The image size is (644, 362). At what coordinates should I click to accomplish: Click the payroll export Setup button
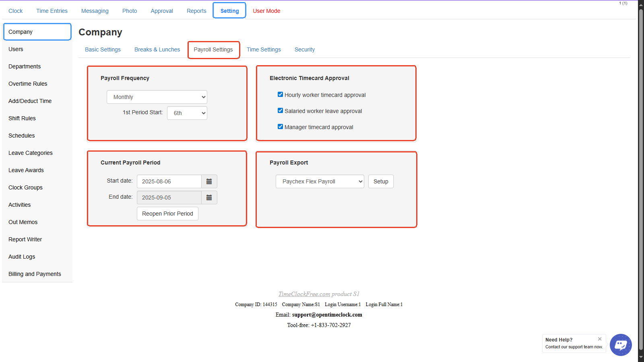[x=380, y=181]
